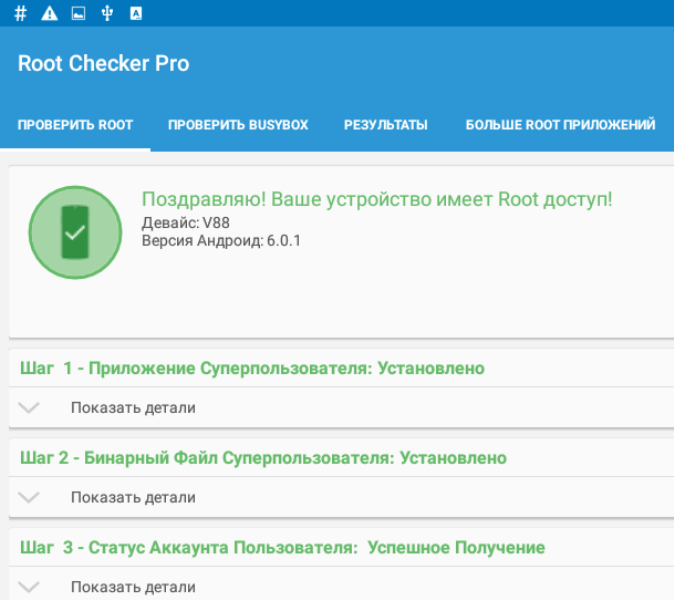
Task: Expand details chevron under Шаг 2
Action: [x=29, y=497]
